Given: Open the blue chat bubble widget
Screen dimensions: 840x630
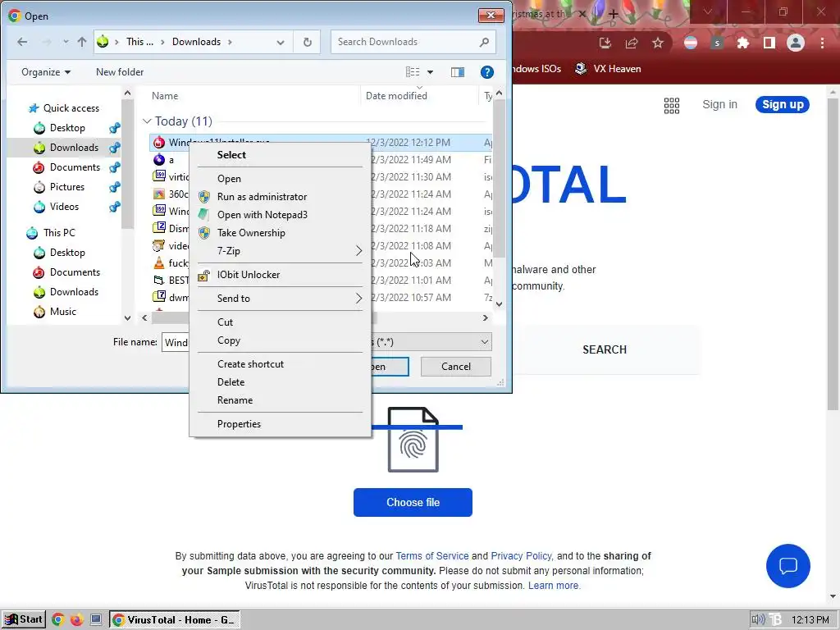Looking at the screenshot, I should 788,566.
